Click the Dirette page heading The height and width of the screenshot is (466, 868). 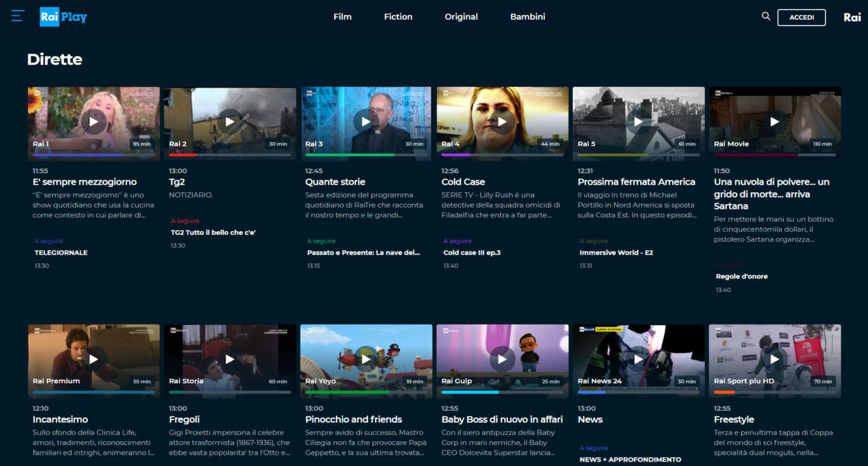coord(55,59)
